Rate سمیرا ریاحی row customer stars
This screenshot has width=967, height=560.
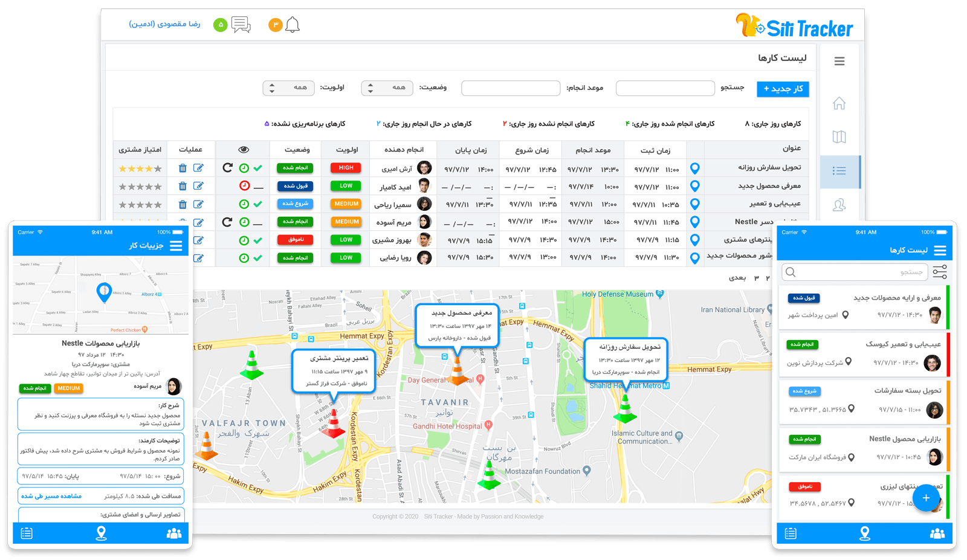point(140,205)
